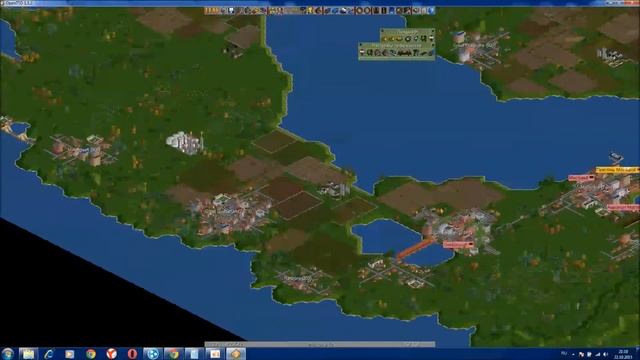Click the zoom in toolbar icon
Viewport: 640px width, 360px height.
pyautogui.click(x=360, y=11)
